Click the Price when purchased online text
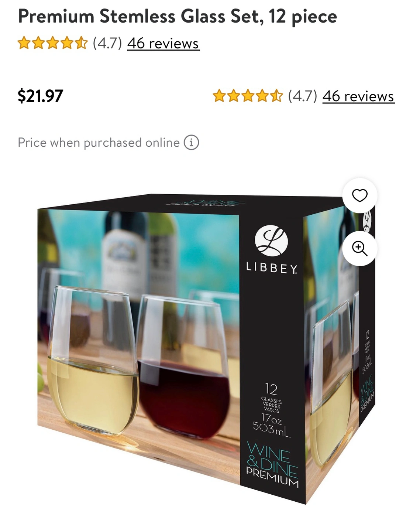This screenshot has height=532, width=413. tap(99, 143)
